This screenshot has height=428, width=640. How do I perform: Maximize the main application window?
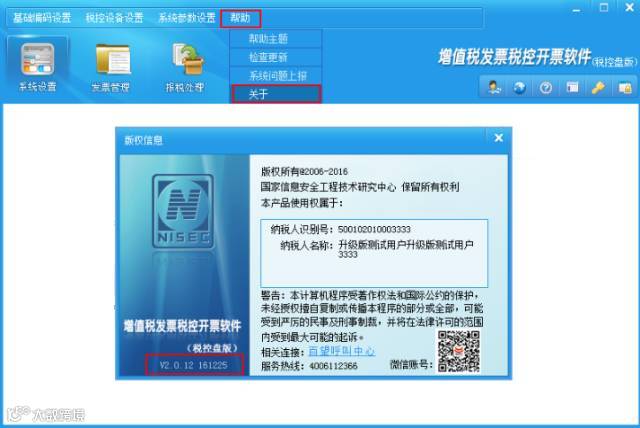(604, 8)
